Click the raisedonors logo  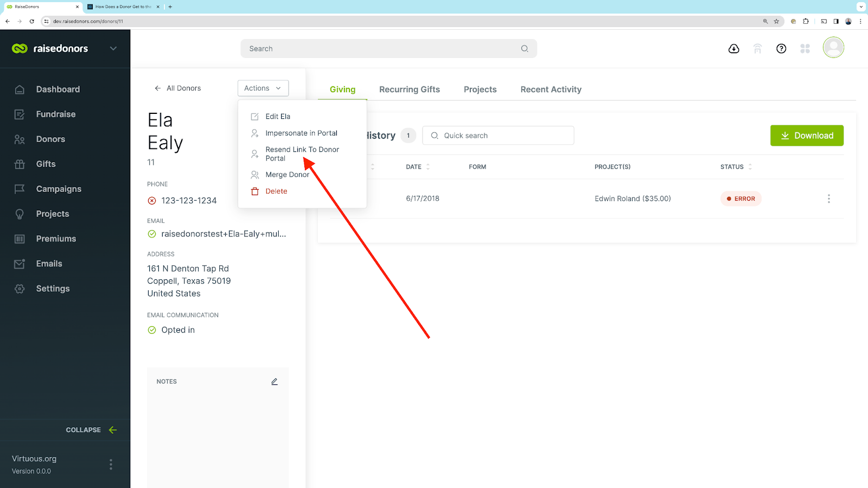[50, 49]
